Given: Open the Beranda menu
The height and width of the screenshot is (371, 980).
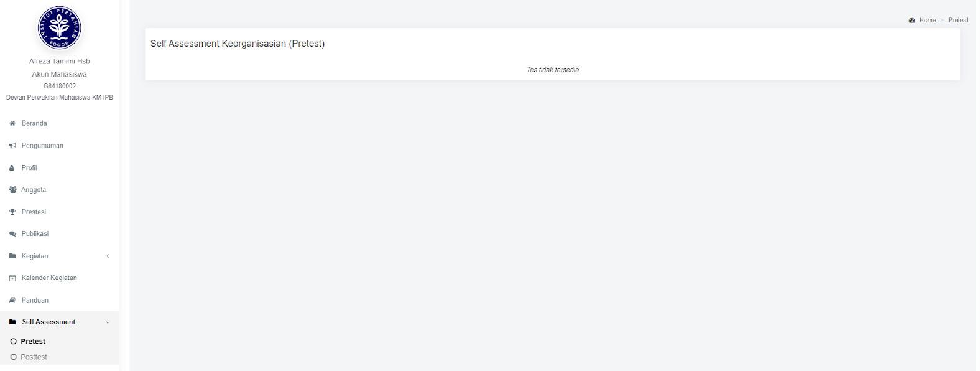Looking at the screenshot, I should (x=34, y=123).
